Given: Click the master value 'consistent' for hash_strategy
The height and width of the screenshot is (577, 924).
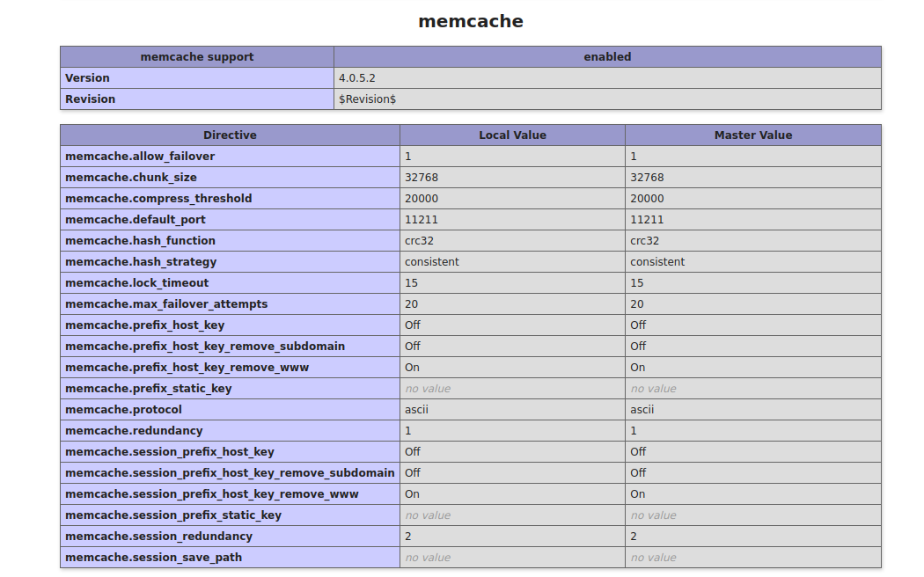Looking at the screenshot, I should click(657, 262).
